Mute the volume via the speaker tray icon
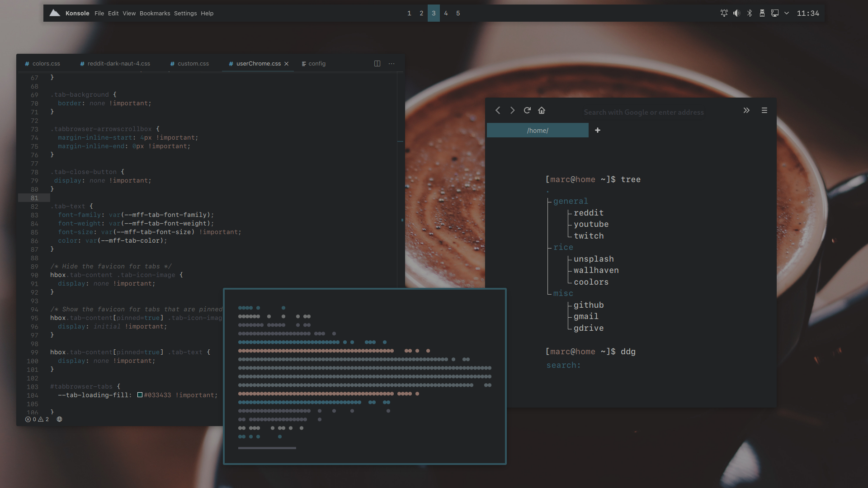 (736, 13)
